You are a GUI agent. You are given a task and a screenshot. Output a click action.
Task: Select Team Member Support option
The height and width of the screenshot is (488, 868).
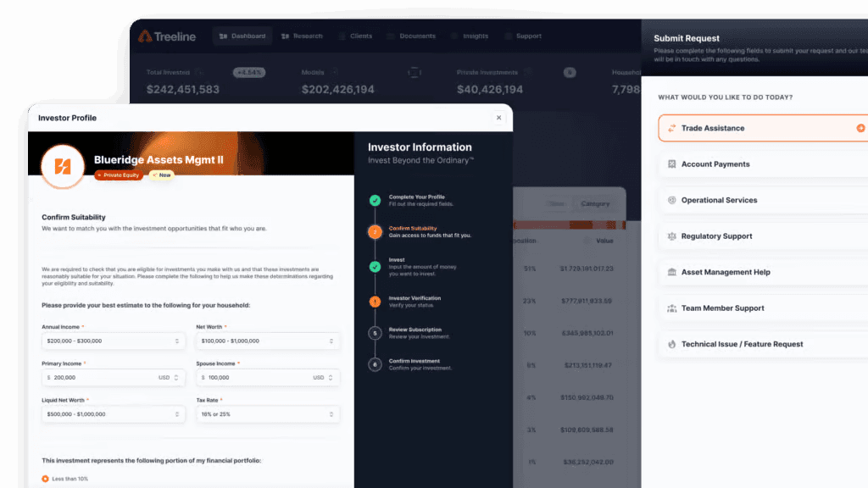coord(764,308)
